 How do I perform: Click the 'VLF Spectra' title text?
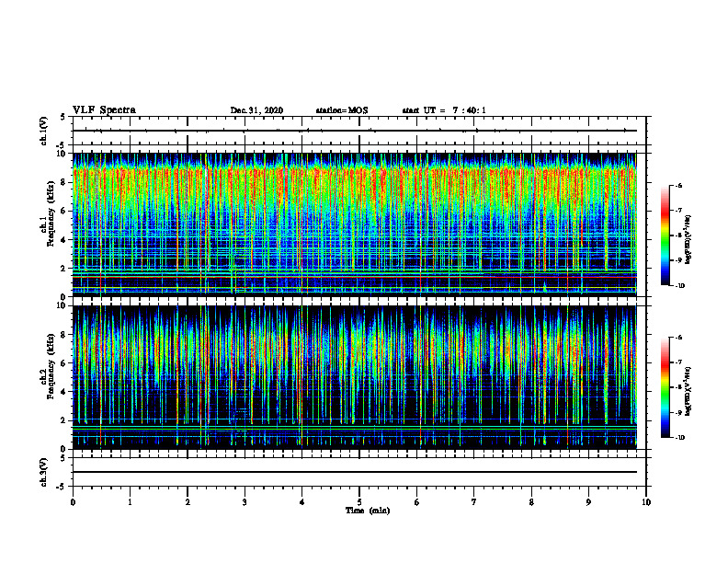[104, 110]
